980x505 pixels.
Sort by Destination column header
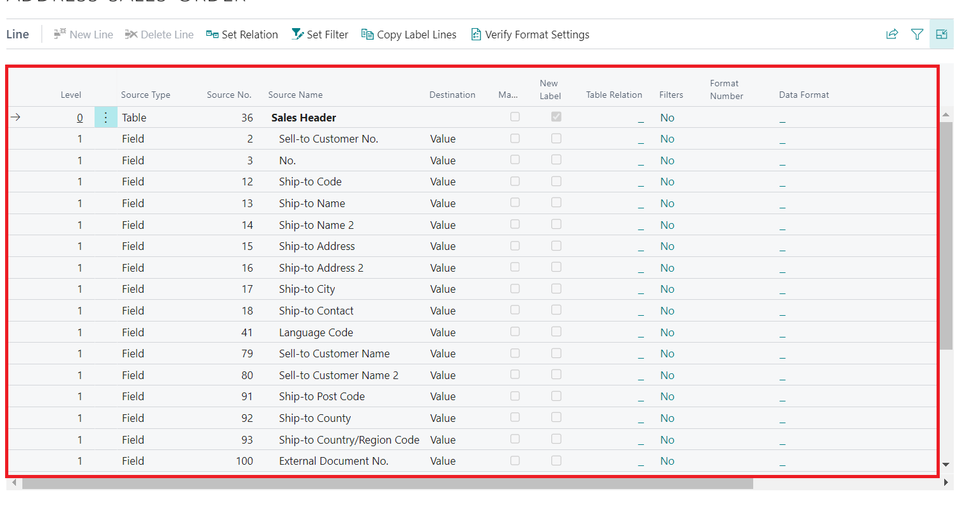452,95
